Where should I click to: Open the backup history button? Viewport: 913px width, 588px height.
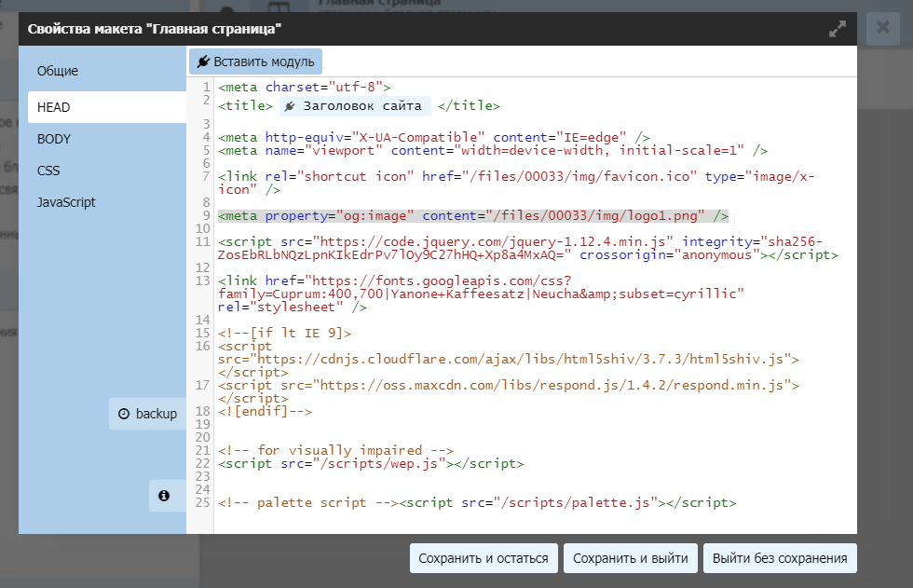point(148,414)
